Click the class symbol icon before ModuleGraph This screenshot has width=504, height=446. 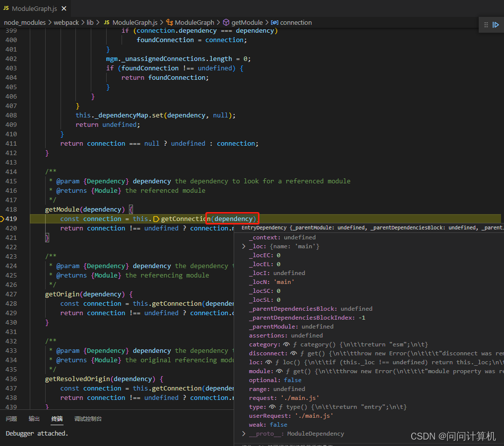169,22
